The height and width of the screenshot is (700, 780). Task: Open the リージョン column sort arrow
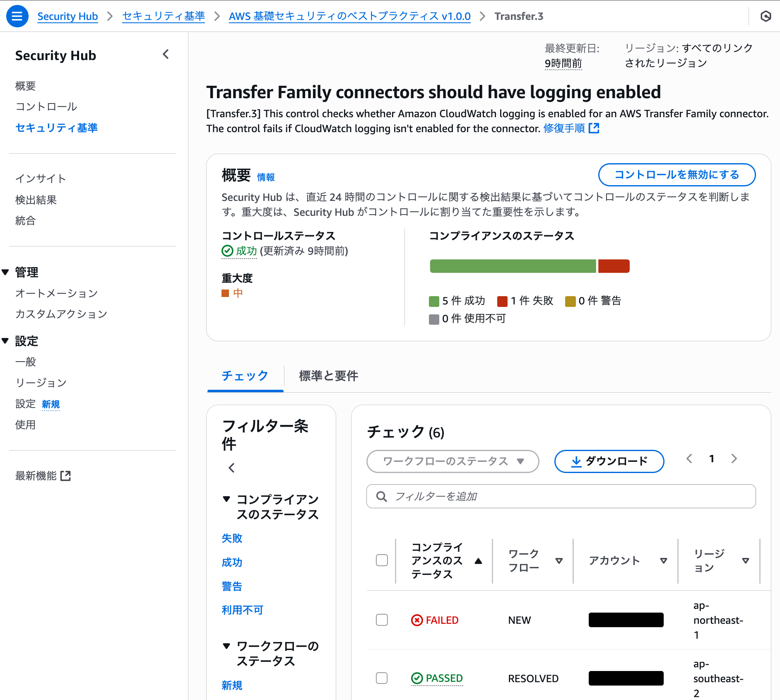746,561
